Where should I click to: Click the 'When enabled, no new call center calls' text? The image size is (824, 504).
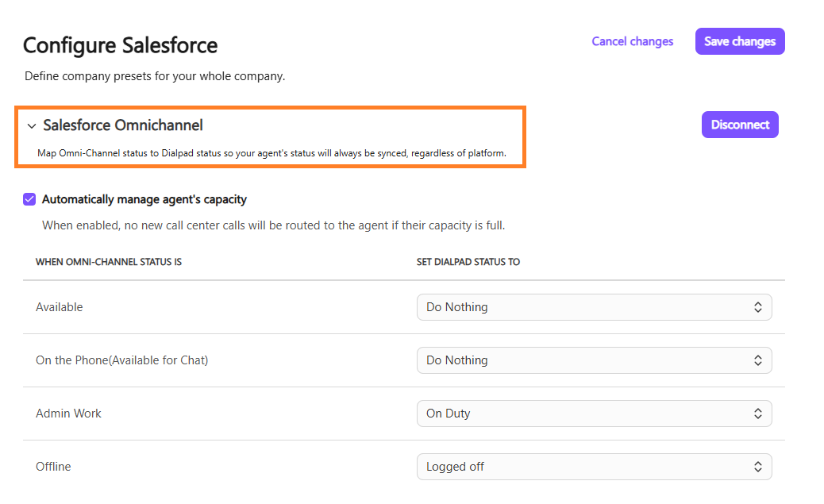click(x=273, y=225)
